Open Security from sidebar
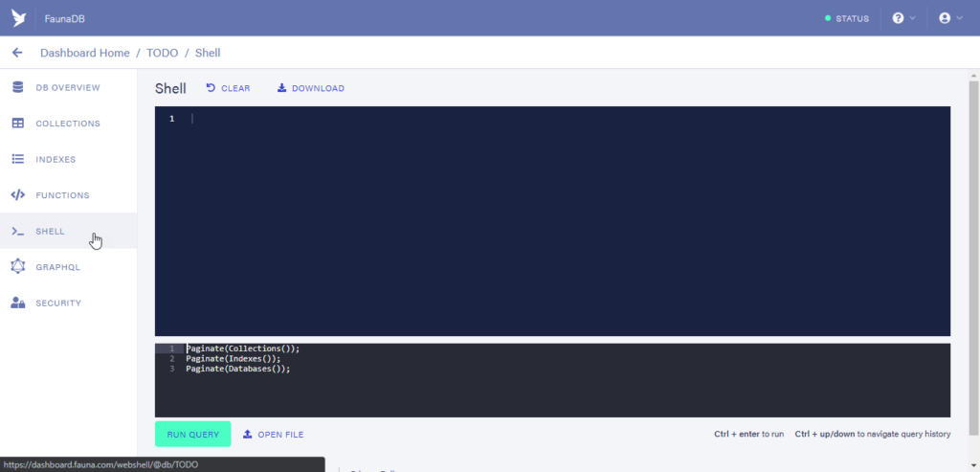980x472 pixels. click(x=68, y=303)
